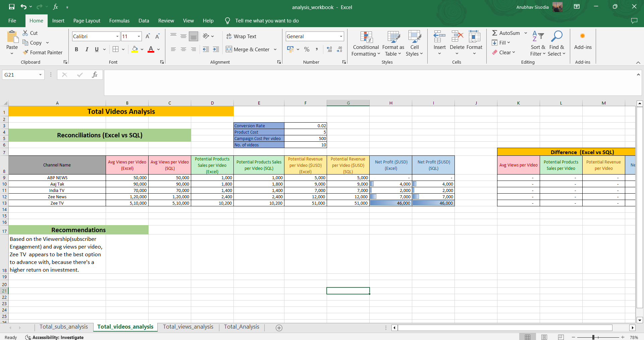Click the horizontal scrollbar
The height and width of the screenshot is (340, 644).
pyautogui.click(x=504, y=328)
